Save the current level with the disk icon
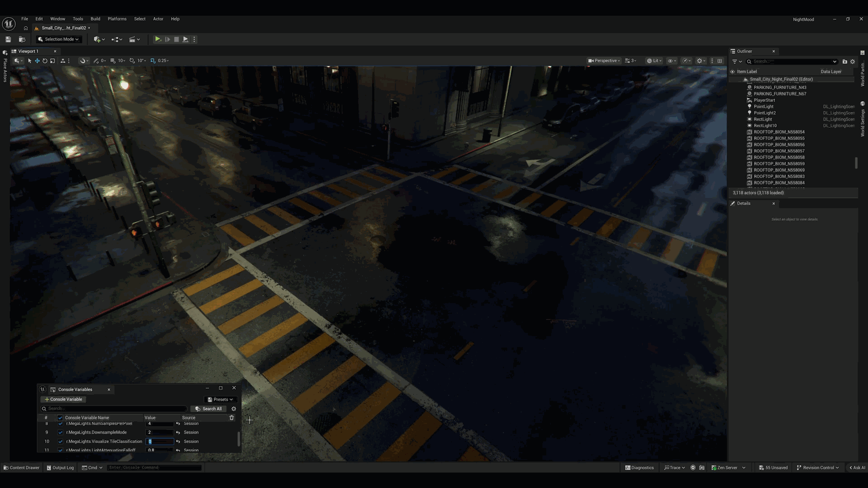 coord(8,39)
